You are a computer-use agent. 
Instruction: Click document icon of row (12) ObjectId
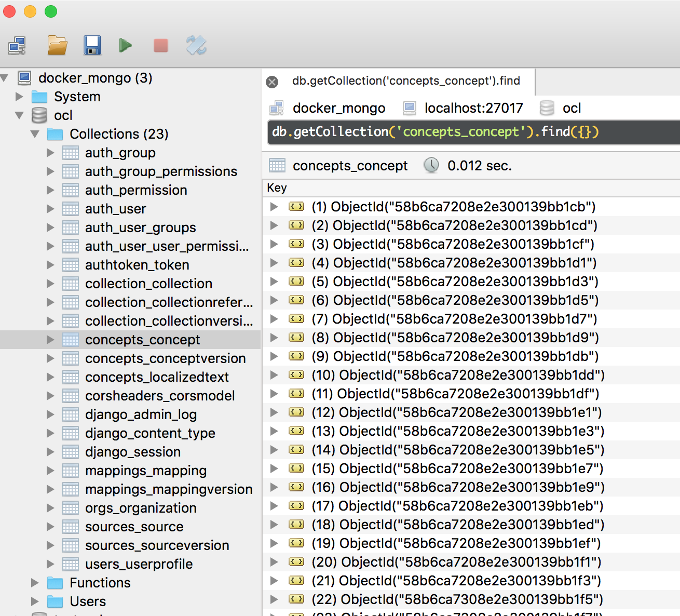(296, 412)
